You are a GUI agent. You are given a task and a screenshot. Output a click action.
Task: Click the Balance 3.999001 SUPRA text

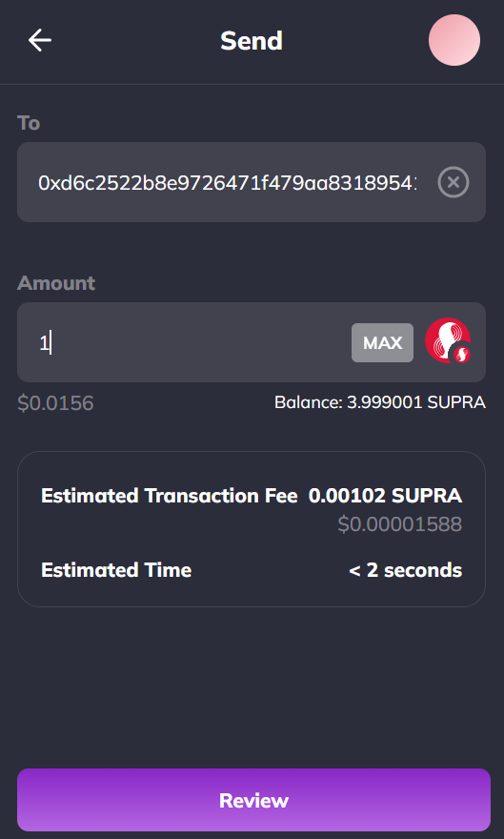pos(380,401)
